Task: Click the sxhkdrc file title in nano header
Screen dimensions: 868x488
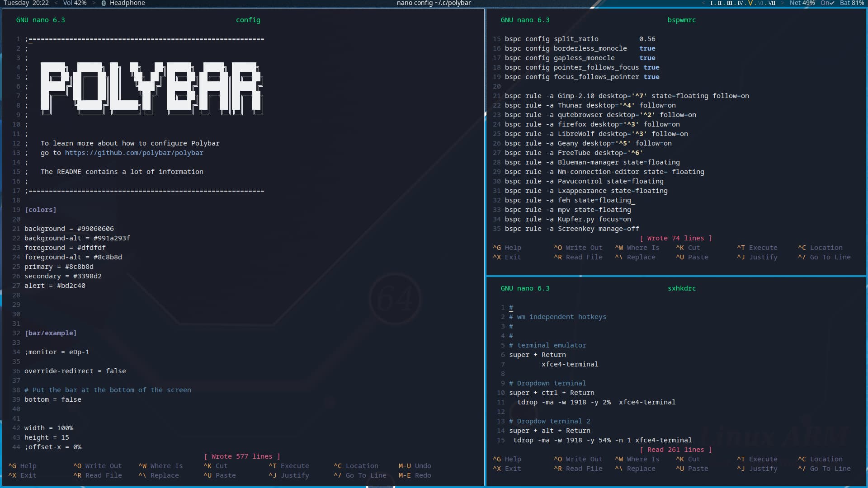Action: coord(682,288)
